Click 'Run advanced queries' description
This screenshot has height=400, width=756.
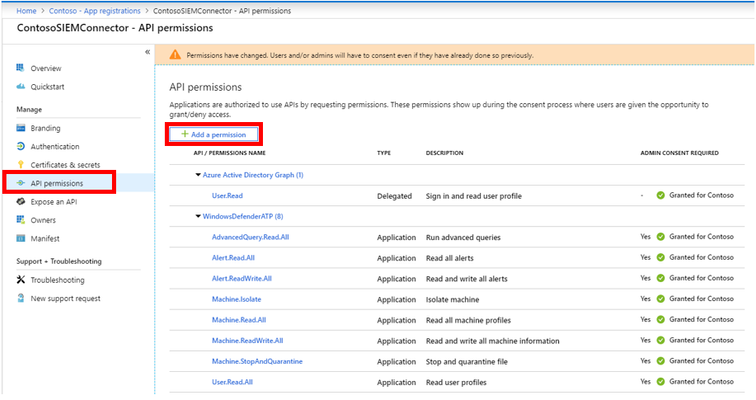tap(463, 237)
